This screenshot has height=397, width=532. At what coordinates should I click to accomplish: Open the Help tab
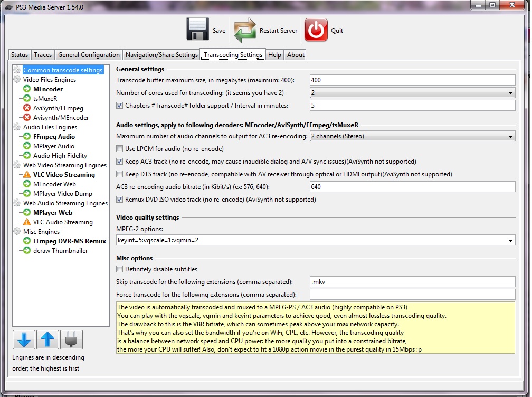coord(274,54)
